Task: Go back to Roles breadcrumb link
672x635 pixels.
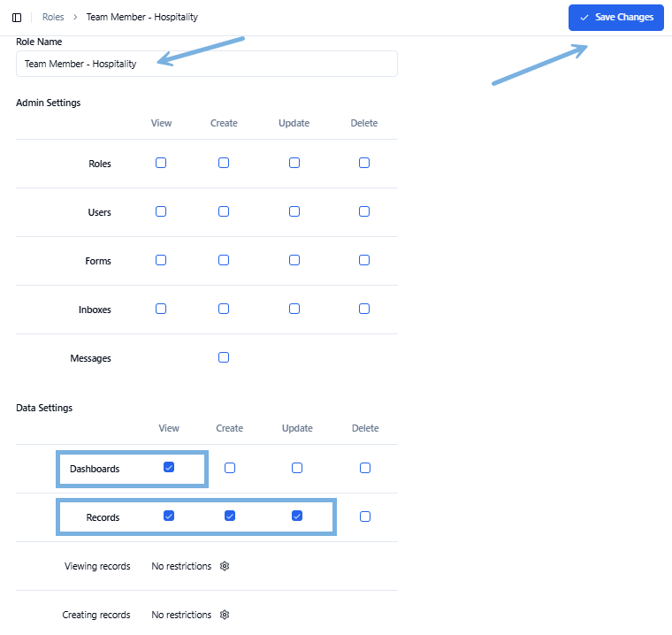Action: tap(53, 17)
